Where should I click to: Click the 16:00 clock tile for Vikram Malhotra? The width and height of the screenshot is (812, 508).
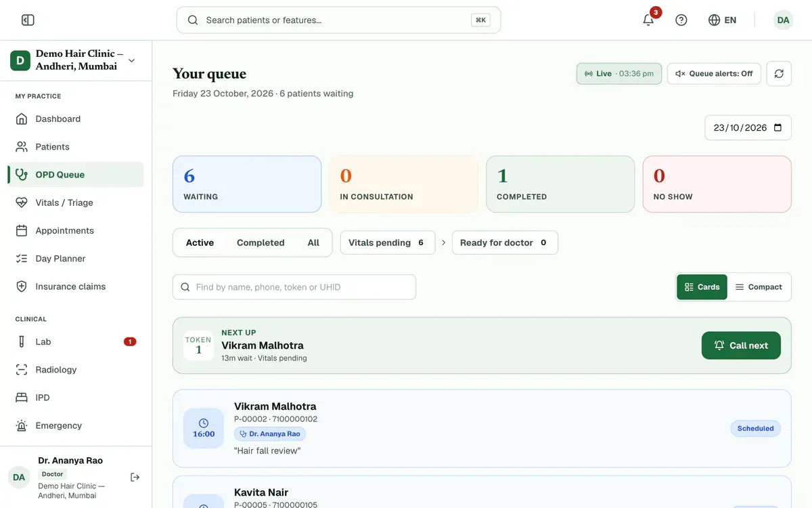204,428
